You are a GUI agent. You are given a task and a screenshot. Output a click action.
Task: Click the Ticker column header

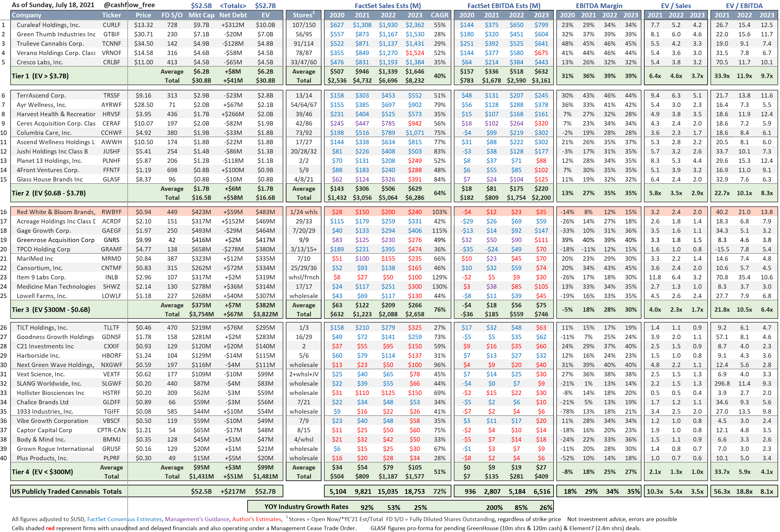(x=112, y=15)
